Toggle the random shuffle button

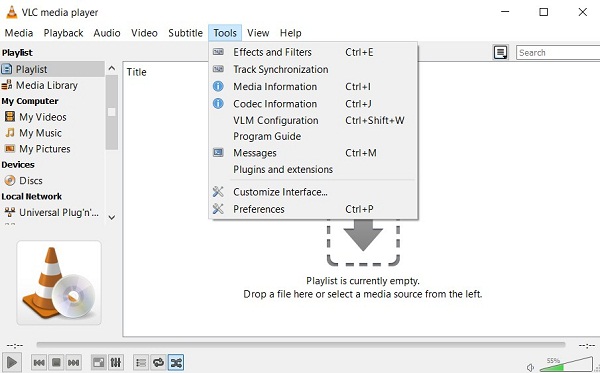176,362
